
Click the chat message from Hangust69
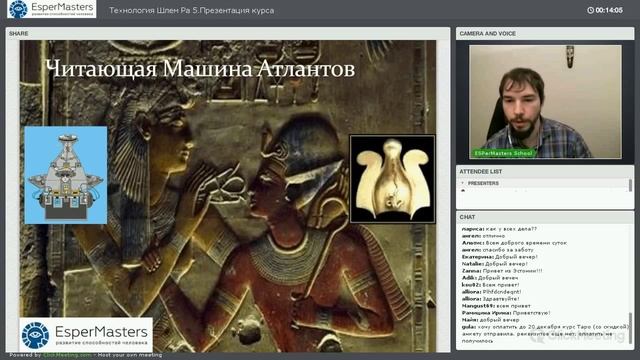496,306
